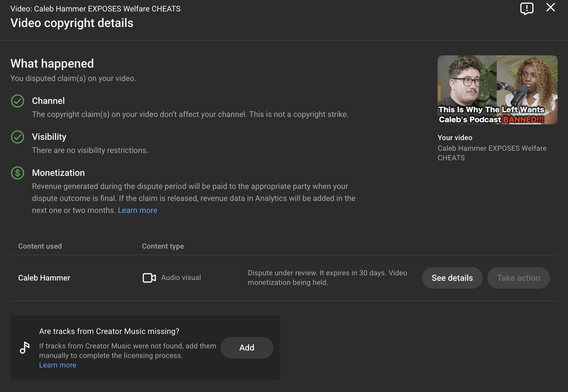
Task: Click the 'Audio visual' content type text
Action: pyautogui.click(x=181, y=278)
